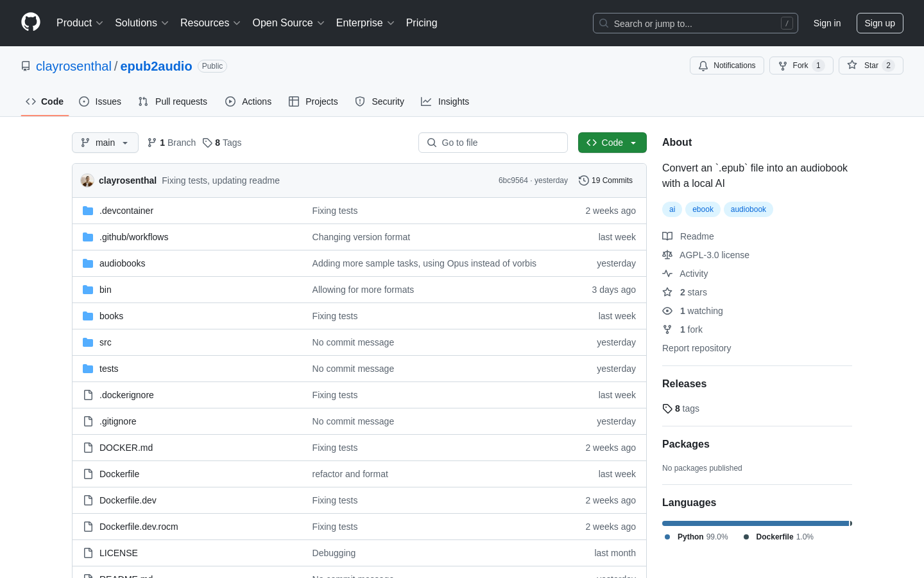Open the audiobooks folder
The height and width of the screenshot is (578, 924).
tap(122, 263)
